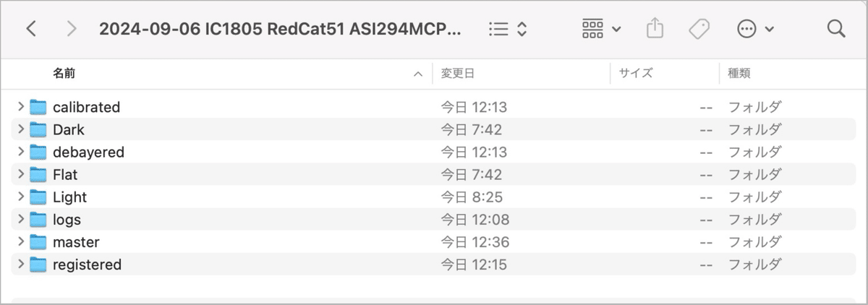Open the More actions ellipsis menu
The image size is (868, 305).
pos(755,29)
